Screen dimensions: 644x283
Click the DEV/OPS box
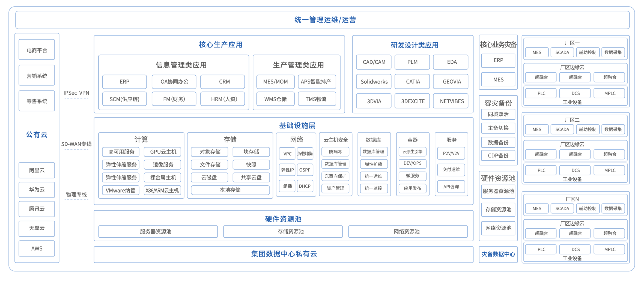[412, 163]
